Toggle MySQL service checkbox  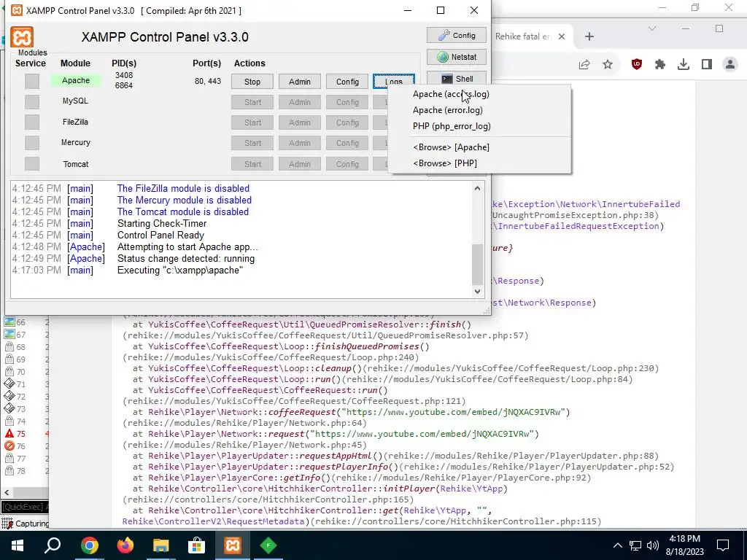tap(32, 101)
